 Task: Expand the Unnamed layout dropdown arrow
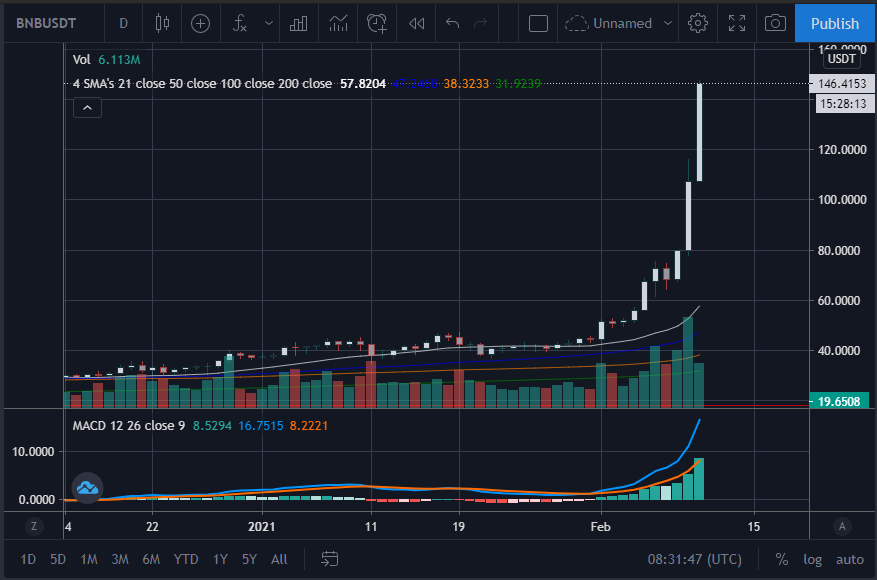pyautogui.click(x=667, y=23)
